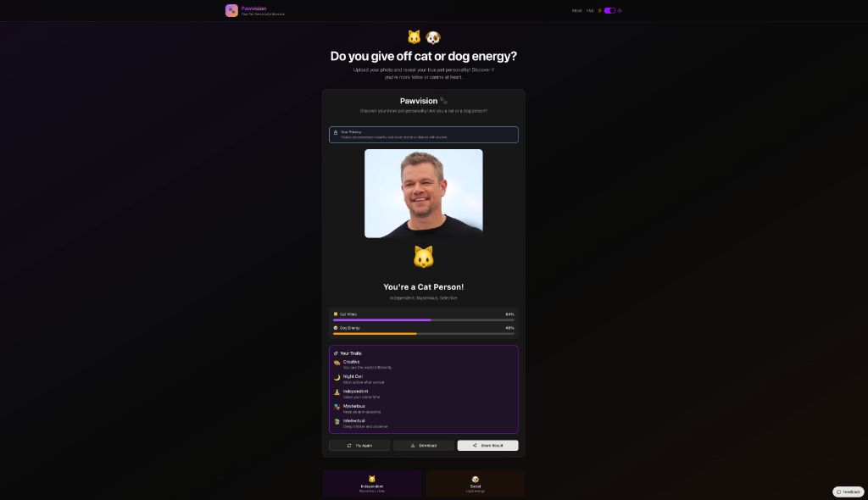Click the Mysterious trait masks icon
Viewport: 868px width, 500px height.
(337, 407)
